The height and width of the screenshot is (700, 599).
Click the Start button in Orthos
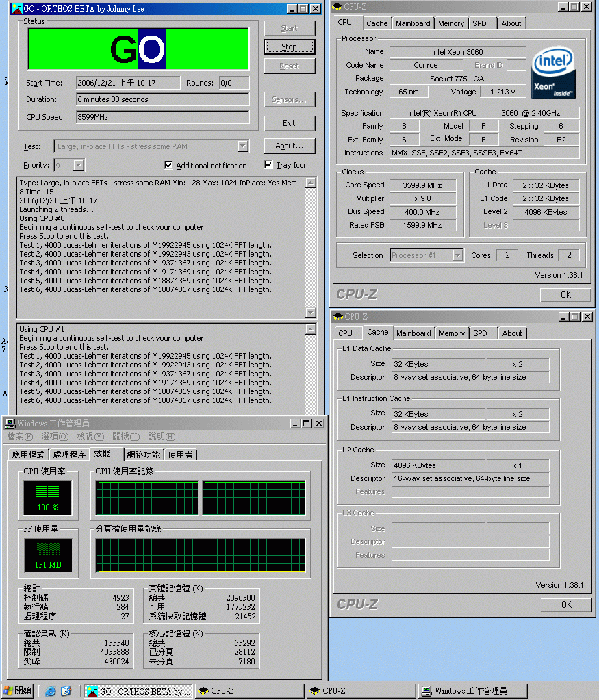(290, 28)
